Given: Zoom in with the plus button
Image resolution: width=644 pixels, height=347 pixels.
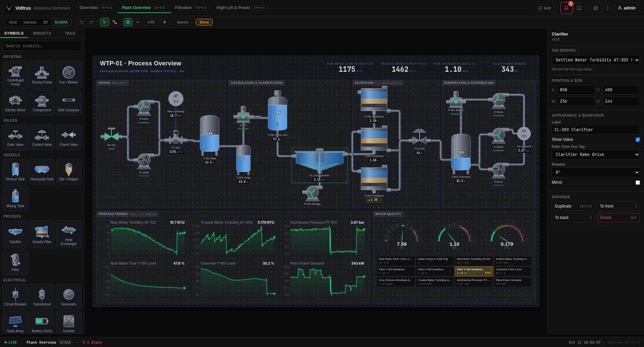Looking at the screenshot, I should 165,22.
